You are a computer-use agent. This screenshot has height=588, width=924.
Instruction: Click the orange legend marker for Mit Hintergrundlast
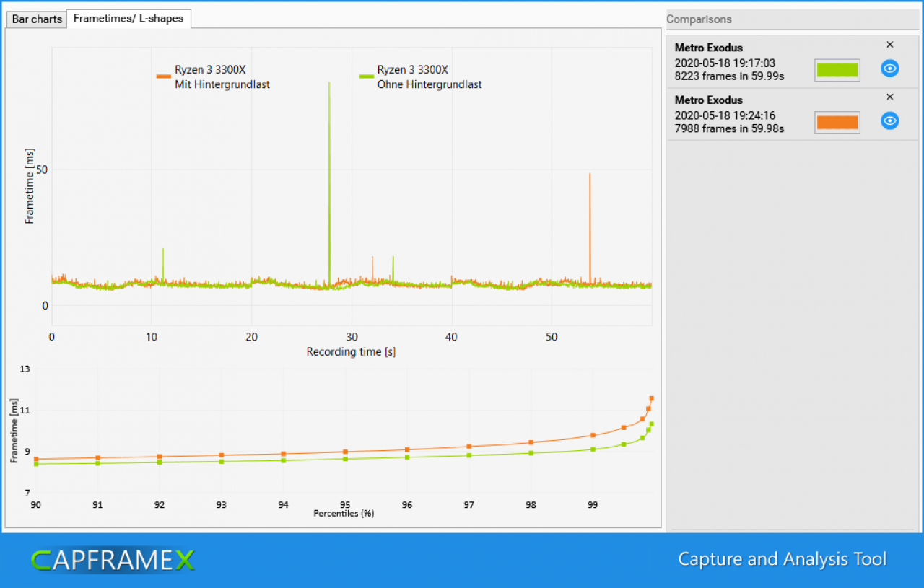163,75
